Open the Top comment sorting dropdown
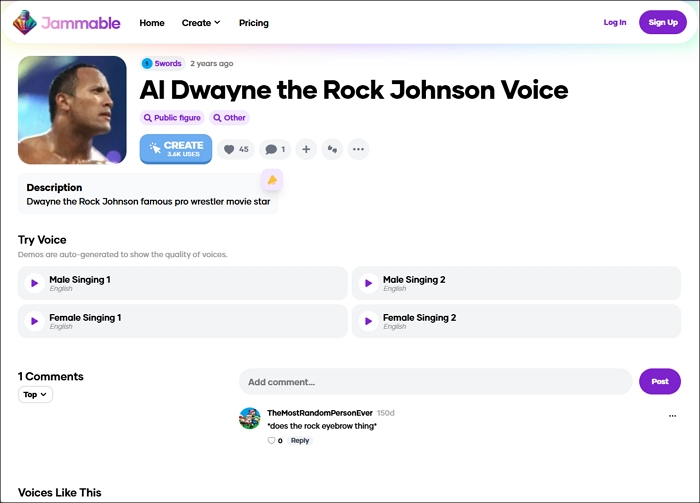This screenshot has height=503, width=700. pyautogui.click(x=35, y=395)
